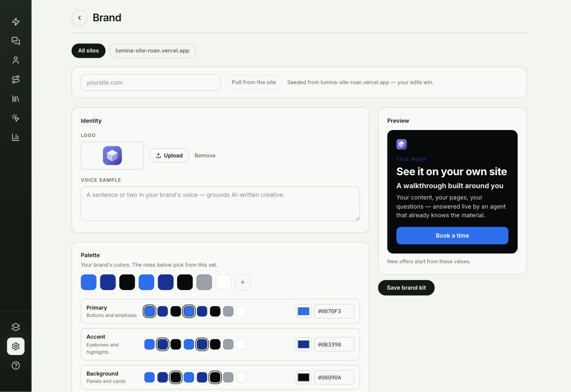Save the brand kit
Image resolution: width=571 pixels, height=392 pixels.
406,288
